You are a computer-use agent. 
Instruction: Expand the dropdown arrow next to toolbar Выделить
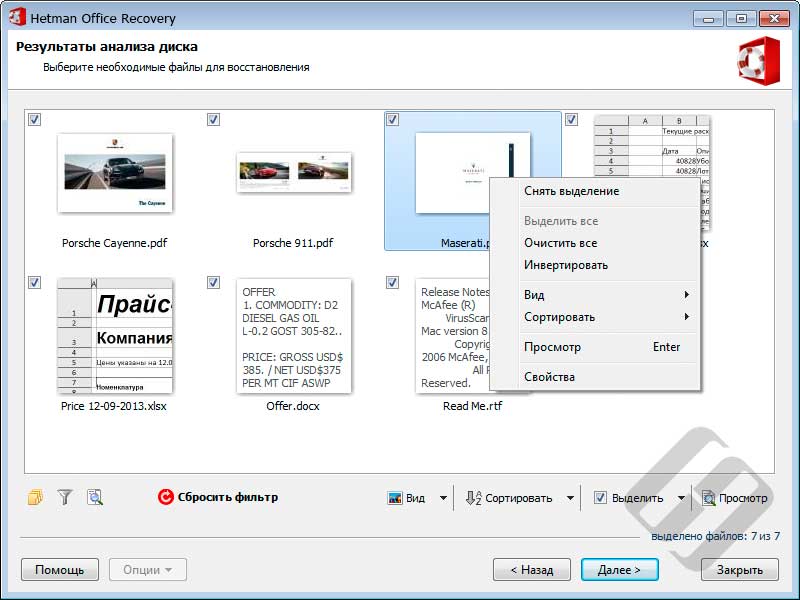pos(681,498)
